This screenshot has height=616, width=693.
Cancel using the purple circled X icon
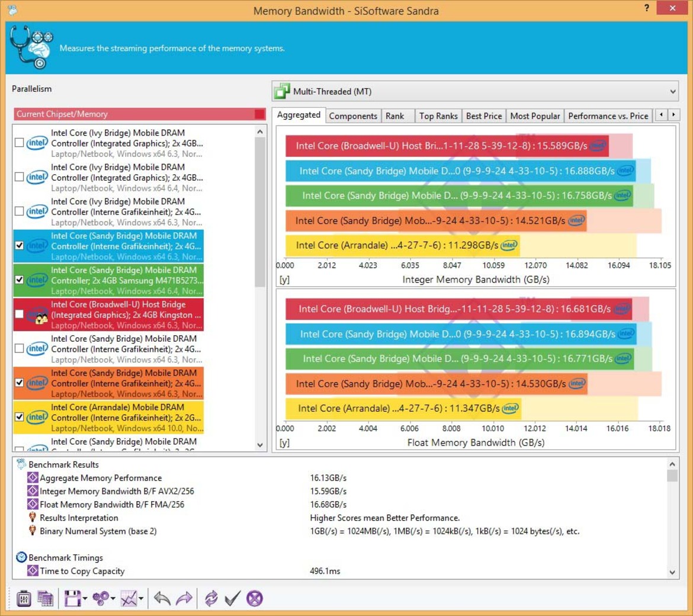coord(255,599)
